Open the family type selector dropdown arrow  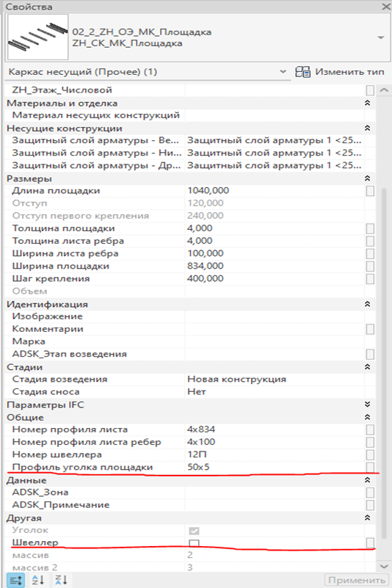[x=381, y=37]
